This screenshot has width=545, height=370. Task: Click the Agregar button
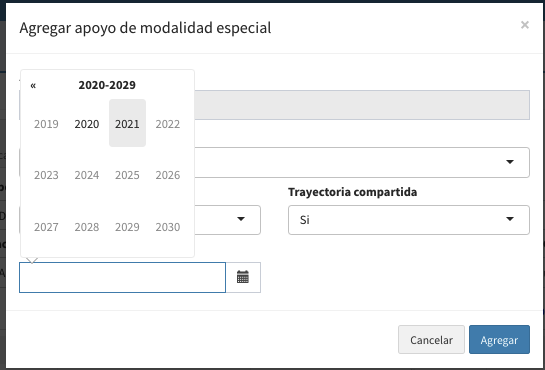click(499, 340)
